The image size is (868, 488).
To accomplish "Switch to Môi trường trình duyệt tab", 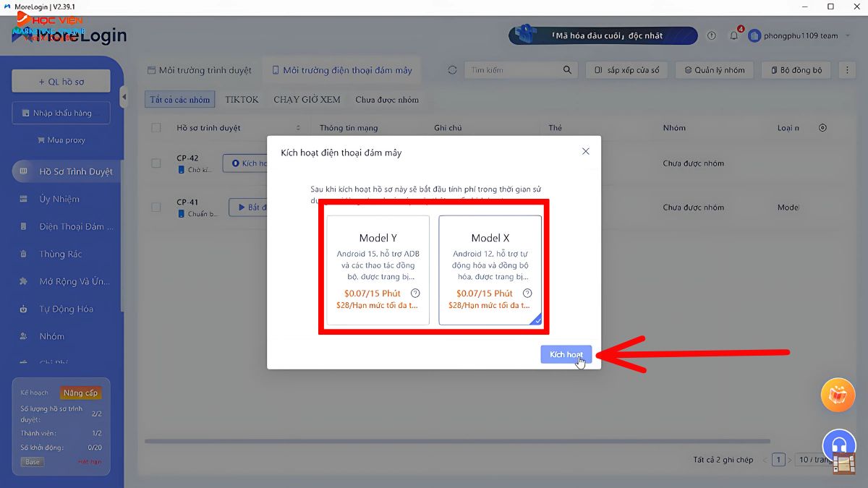I will coord(200,70).
